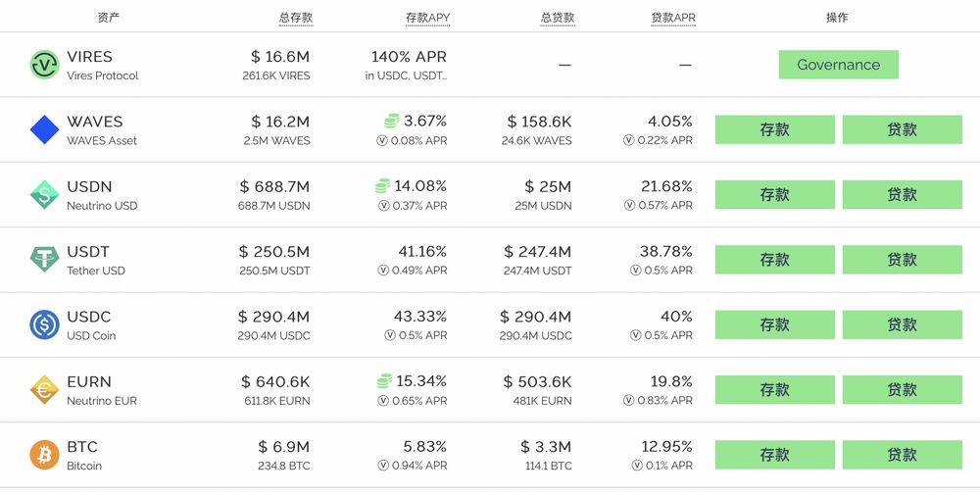Select the USDN asset name

[89, 186]
